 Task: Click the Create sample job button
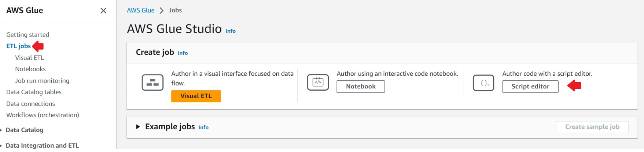[592, 127]
